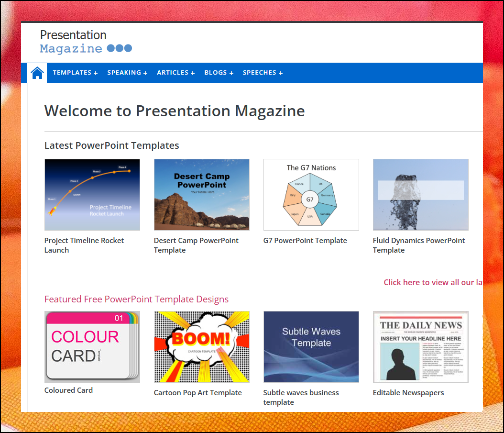Open the Subtle Waves Template thumbnail

pyautogui.click(x=311, y=347)
